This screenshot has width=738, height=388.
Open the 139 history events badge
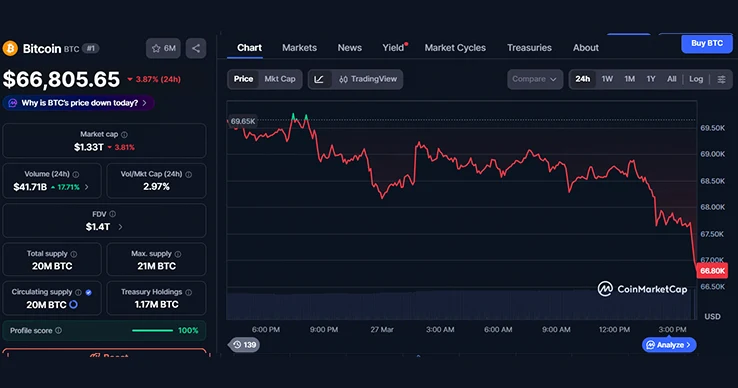pos(244,345)
